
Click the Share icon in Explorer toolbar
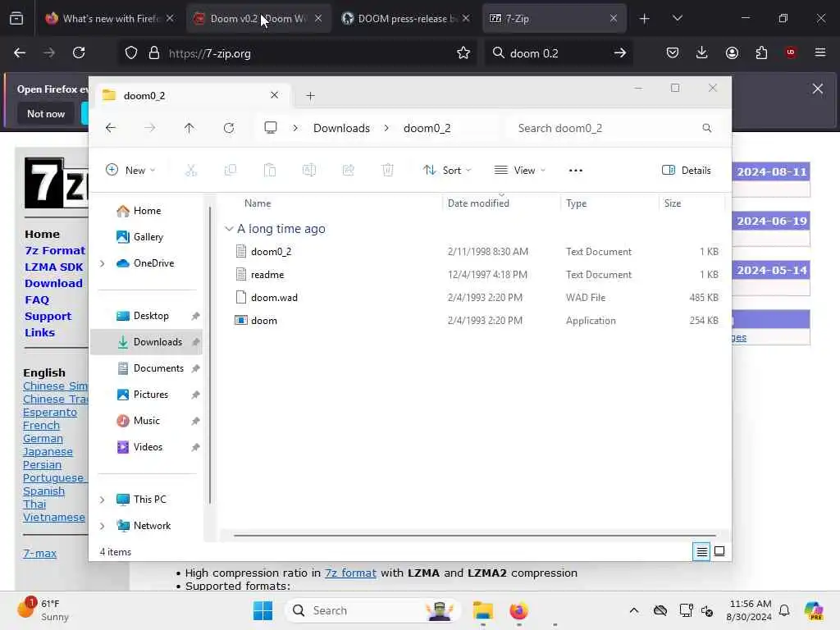(348, 171)
